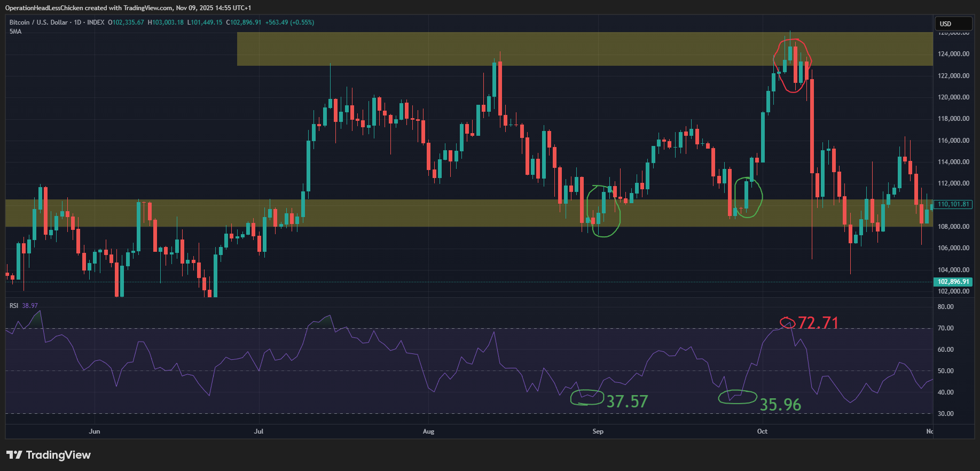Select the green 37.57 text label
The image size is (980, 471).
627,401
